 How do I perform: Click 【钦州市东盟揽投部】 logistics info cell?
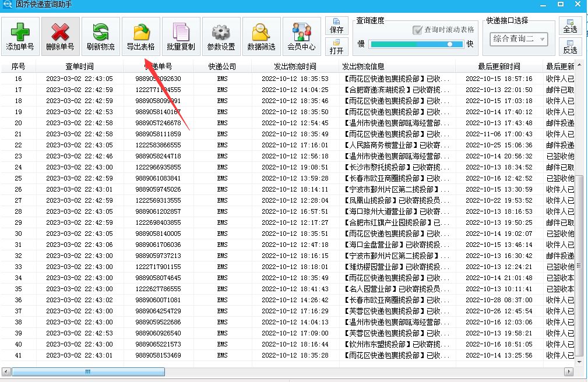coord(397,344)
